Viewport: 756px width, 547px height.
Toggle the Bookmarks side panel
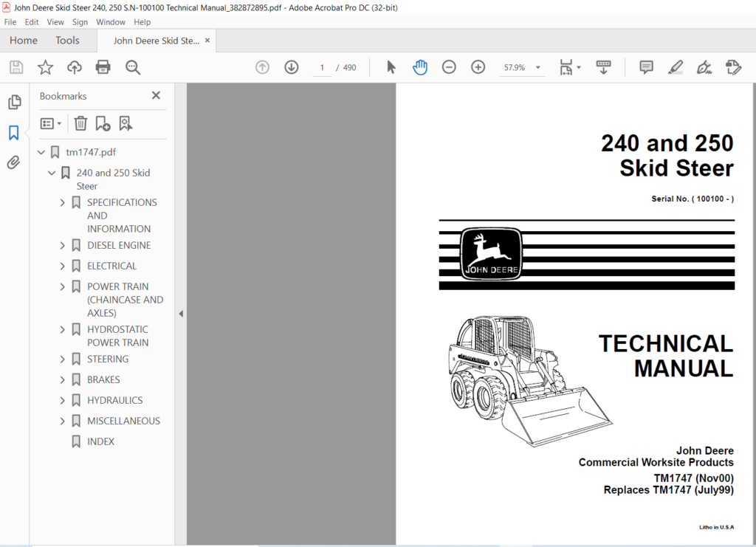(14, 133)
